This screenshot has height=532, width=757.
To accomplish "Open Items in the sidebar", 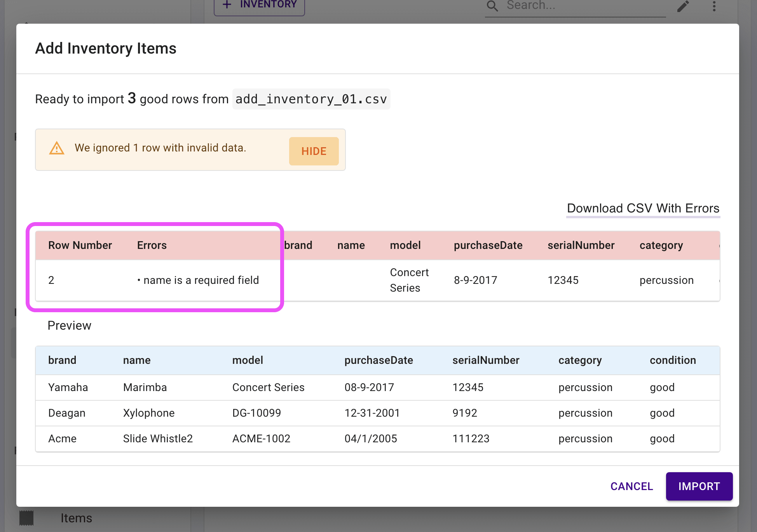I will coord(76,518).
